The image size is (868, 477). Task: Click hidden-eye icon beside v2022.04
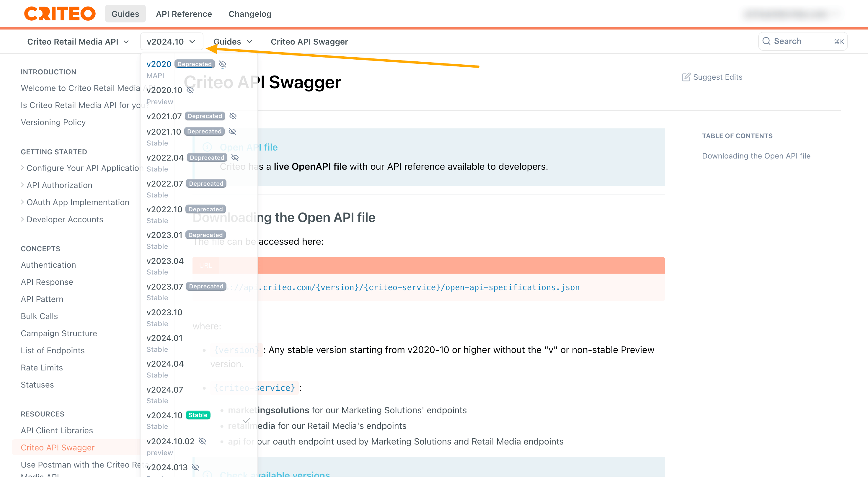click(235, 158)
